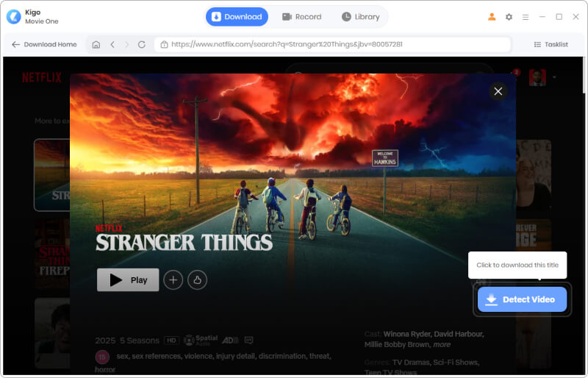Rate the title with thumbs-up icon
588x378 pixels.
click(197, 280)
